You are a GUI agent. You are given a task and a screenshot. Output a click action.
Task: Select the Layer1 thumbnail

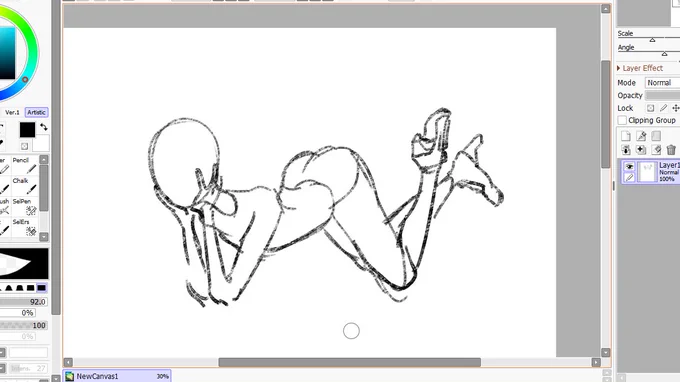point(647,172)
